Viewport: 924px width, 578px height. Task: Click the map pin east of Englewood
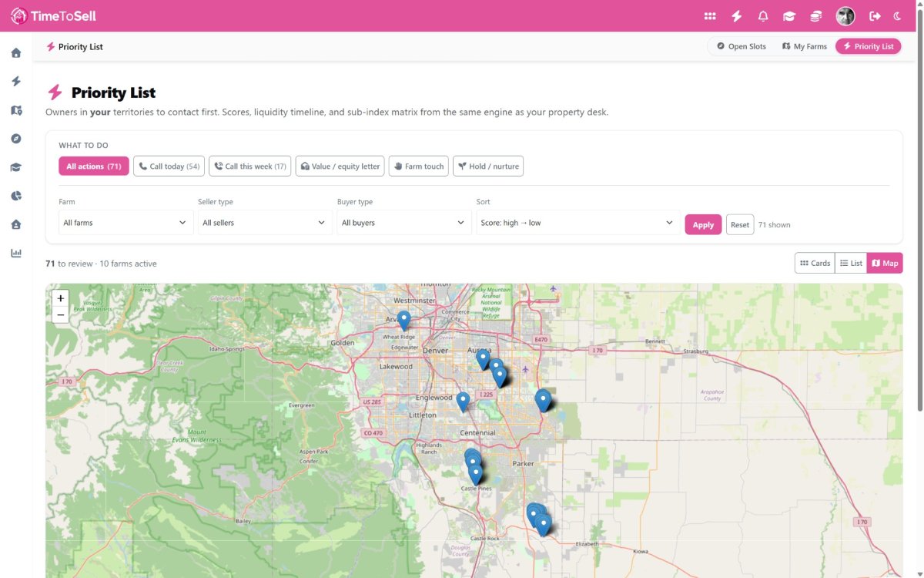tap(463, 402)
